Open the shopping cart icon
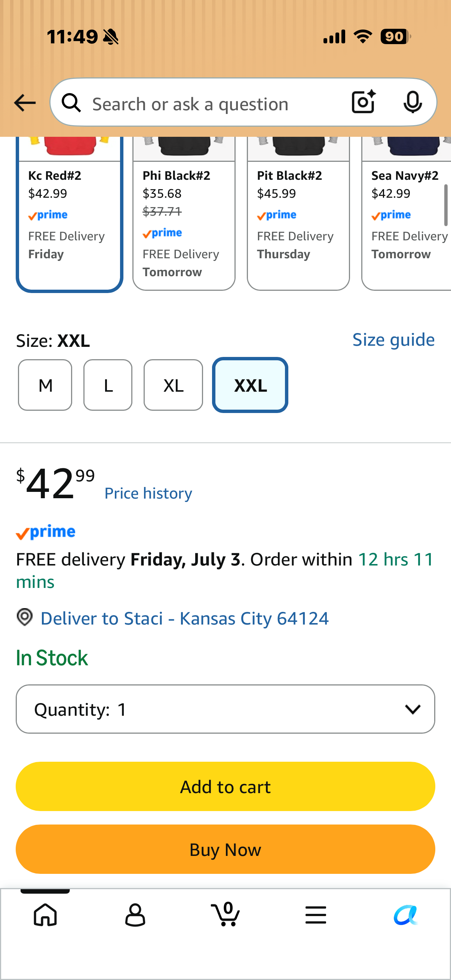451x980 pixels. coord(225,914)
